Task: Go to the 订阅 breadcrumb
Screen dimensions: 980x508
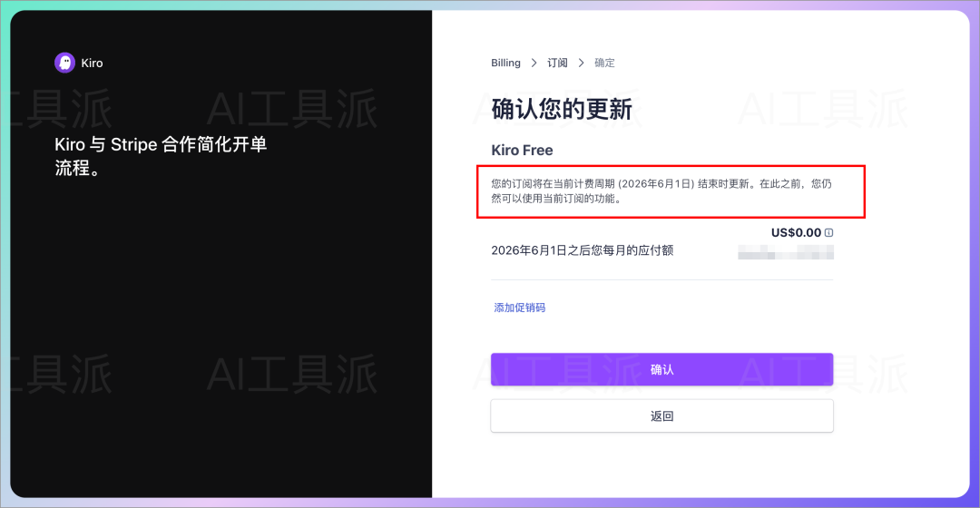Action: tap(557, 63)
